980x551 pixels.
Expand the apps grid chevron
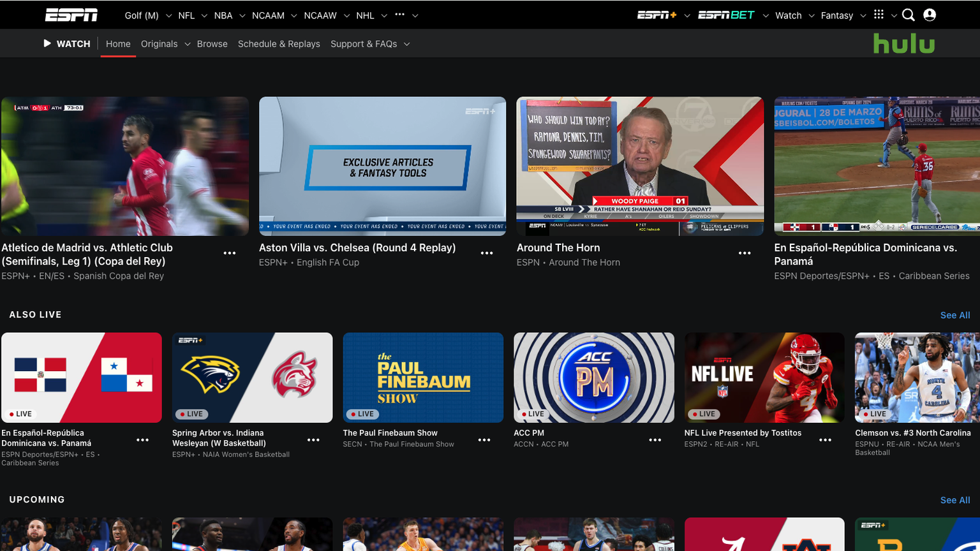[894, 16]
